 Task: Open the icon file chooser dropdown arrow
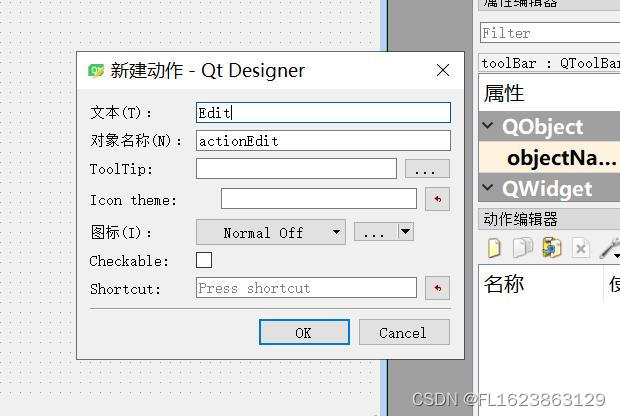[406, 232]
